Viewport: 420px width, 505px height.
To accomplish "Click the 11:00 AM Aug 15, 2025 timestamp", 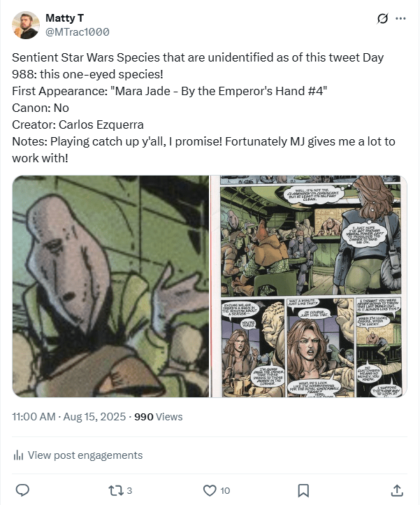I will click(x=70, y=417).
